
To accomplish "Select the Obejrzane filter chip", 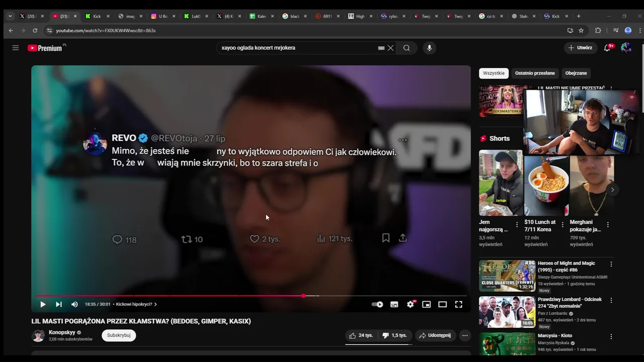I will tap(576, 73).
